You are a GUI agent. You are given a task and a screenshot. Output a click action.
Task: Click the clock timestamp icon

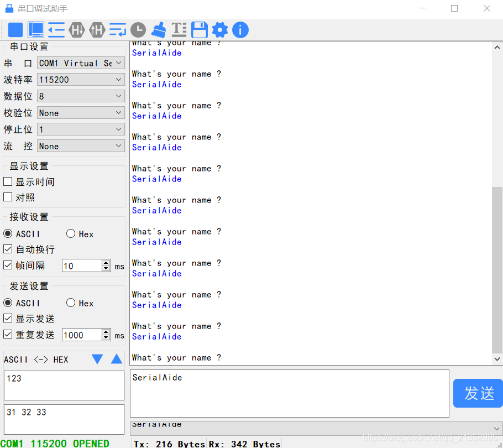click(x=138, y=30)
